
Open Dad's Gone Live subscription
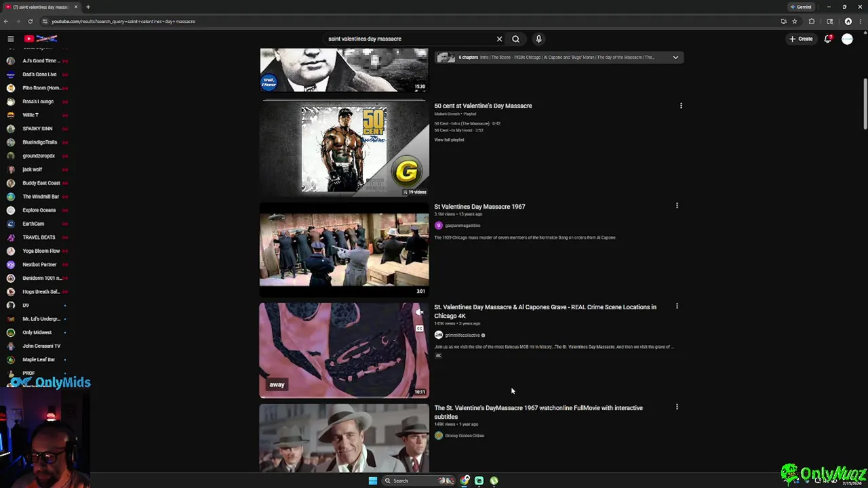(37, 75)
